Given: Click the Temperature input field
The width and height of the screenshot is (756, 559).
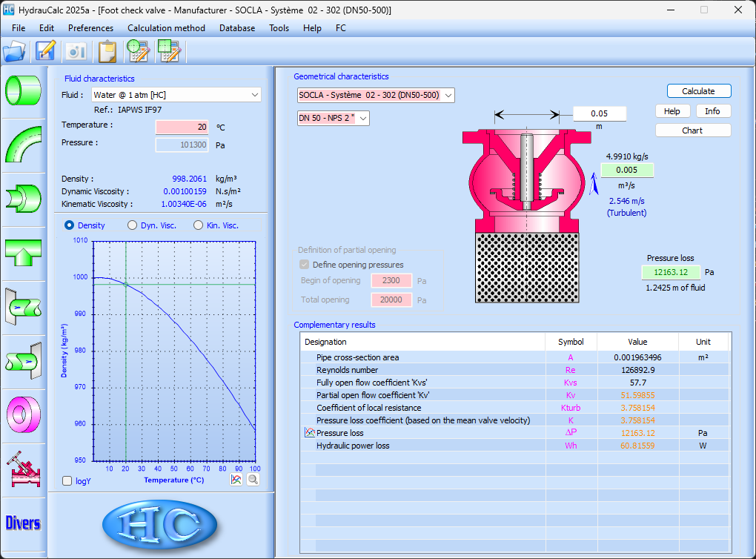Looking at the screenshot, I should click(x=182, y=127).
